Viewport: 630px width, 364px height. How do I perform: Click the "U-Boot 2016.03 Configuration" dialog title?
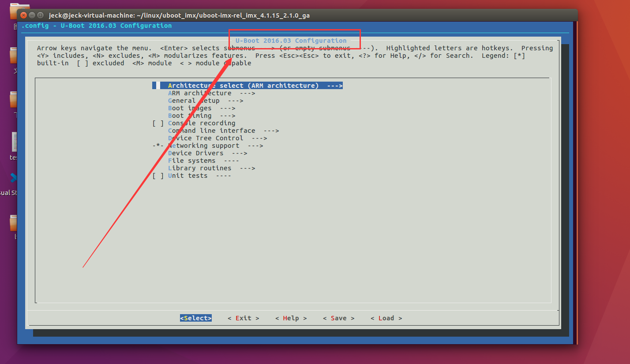291,41
